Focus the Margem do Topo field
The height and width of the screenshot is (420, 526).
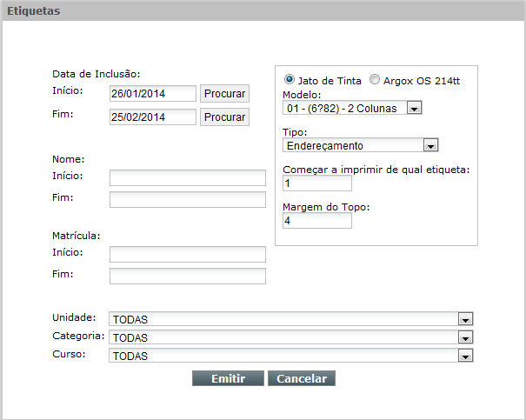[317, 221]
